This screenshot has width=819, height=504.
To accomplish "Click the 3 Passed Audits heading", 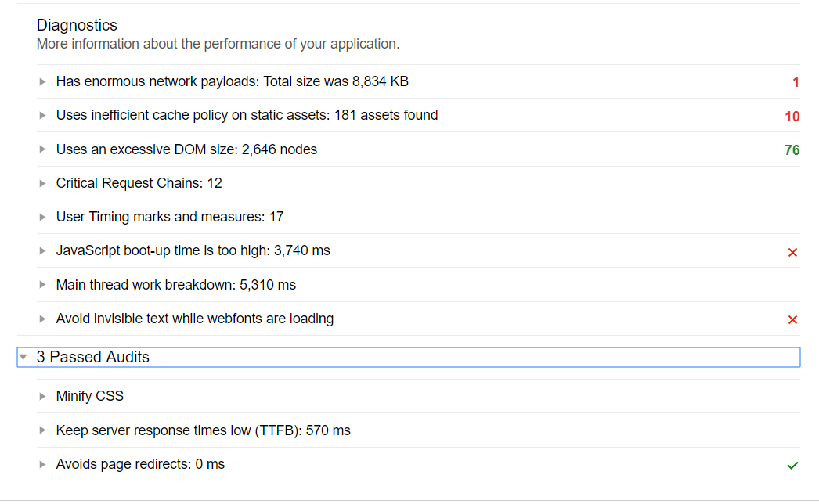I will 92,357.
